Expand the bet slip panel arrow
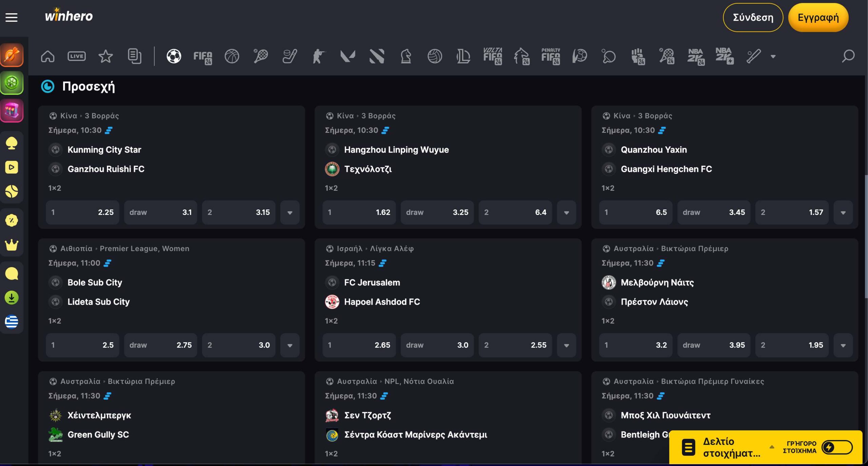Viewport: 868px width, 466px height. tap(772, 447)
